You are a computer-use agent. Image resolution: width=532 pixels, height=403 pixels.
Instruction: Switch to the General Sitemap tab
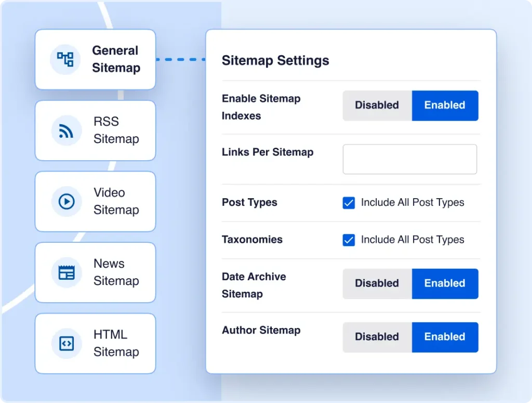(95, 59)
